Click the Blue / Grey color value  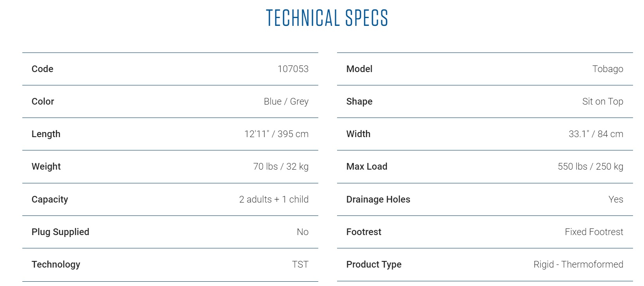click(286, 101)
